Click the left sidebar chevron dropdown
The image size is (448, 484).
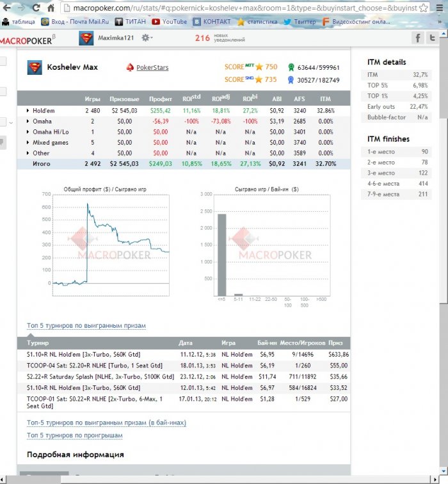11,122
